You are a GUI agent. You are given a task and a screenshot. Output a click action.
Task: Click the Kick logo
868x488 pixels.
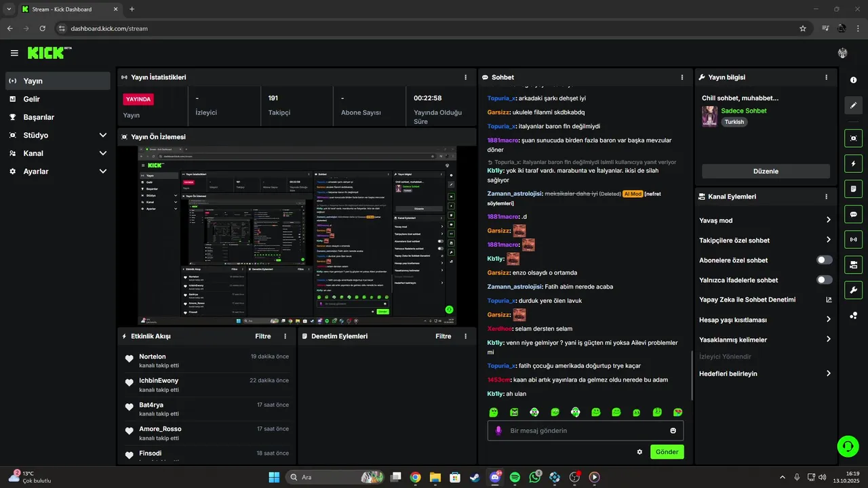pos(50,53)
